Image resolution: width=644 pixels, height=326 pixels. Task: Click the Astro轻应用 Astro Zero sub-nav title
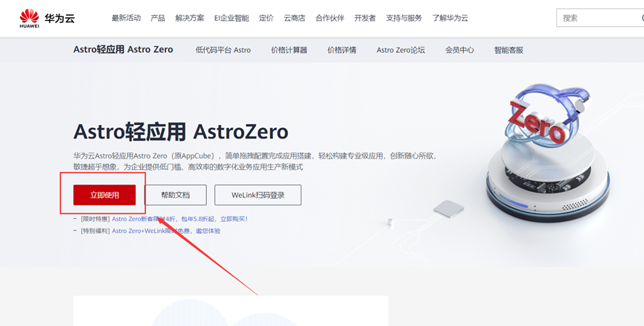coord(123,50)
